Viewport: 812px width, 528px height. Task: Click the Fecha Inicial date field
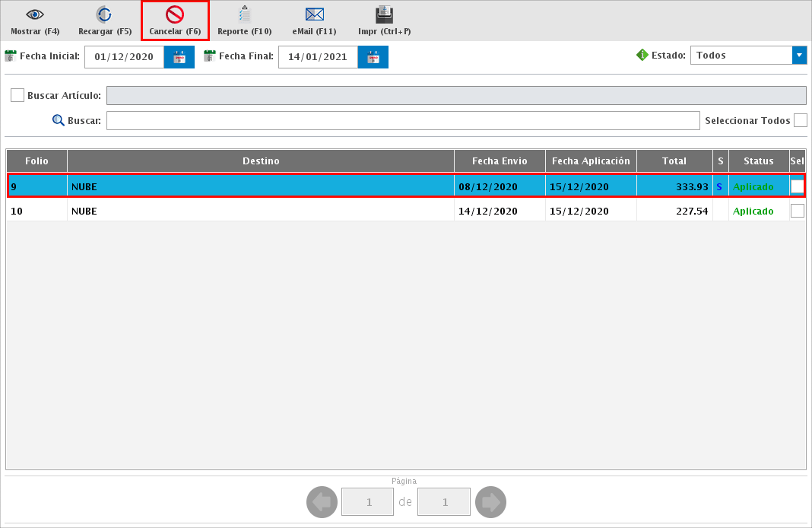[124, 57]
